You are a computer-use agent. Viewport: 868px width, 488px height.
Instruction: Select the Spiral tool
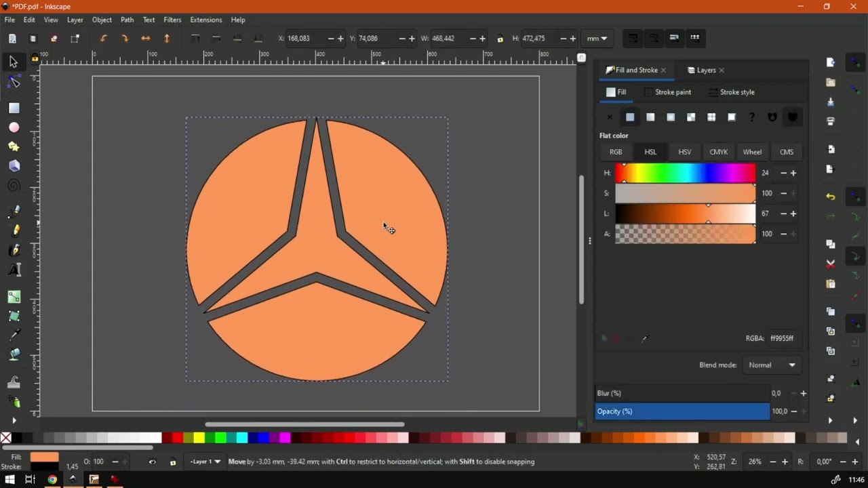point(14,186)
